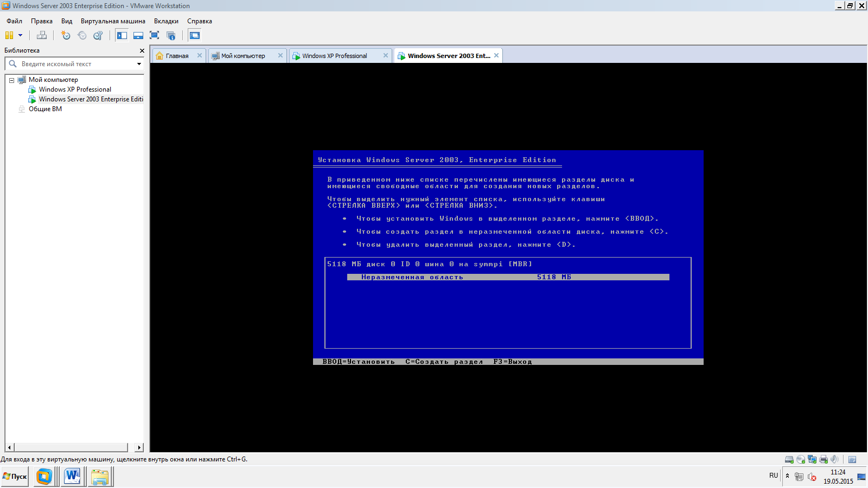This screenshot has height=488, width=868.
Task: Close the Windows XP Professional tab
Action: point(386,55)
